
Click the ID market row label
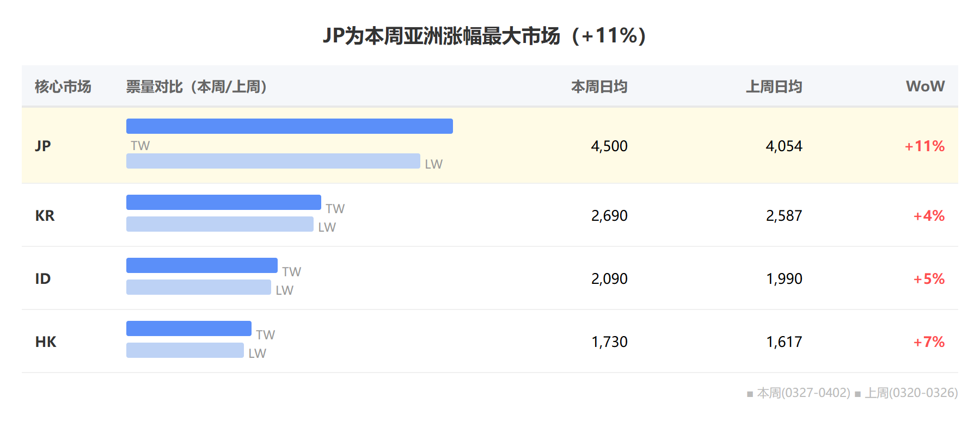coord(43,278)
